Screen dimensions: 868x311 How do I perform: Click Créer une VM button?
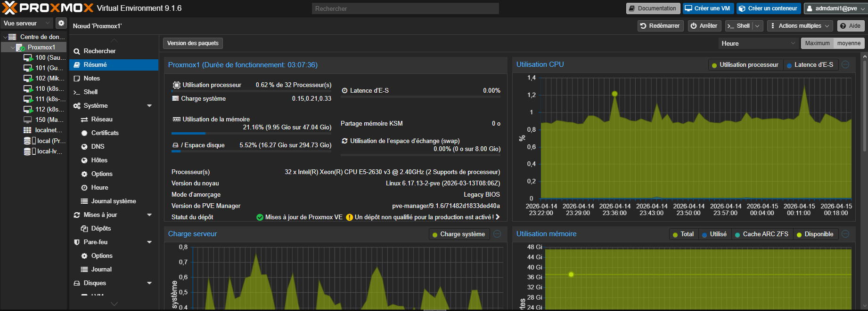[x=707, y=8]
